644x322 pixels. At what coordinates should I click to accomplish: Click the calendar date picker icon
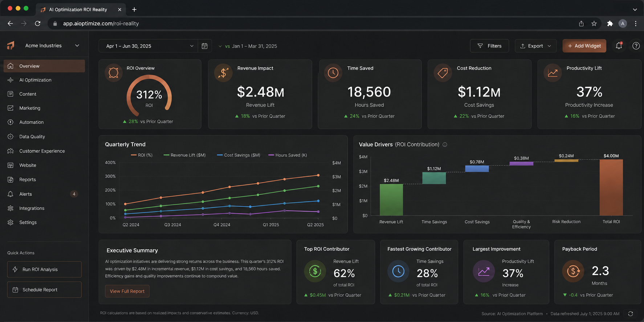click(204, 46)
